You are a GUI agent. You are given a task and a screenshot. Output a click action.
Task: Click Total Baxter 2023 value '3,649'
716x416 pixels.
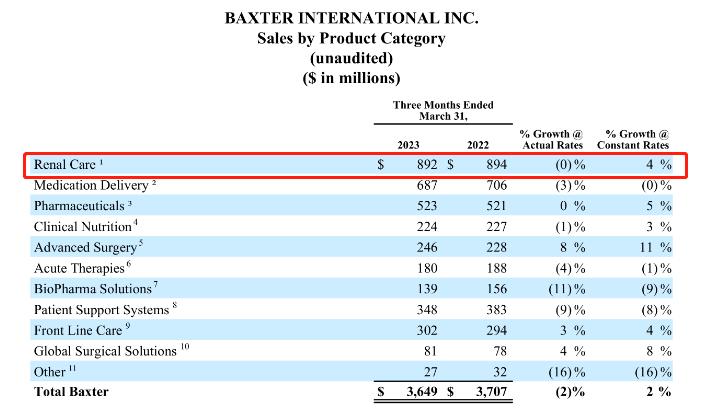coord(422,392)
